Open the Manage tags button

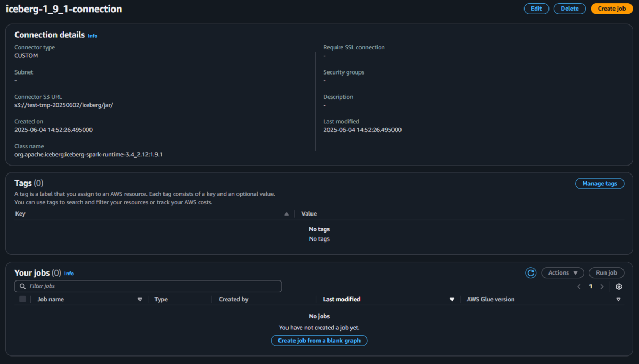click(600, 184)
